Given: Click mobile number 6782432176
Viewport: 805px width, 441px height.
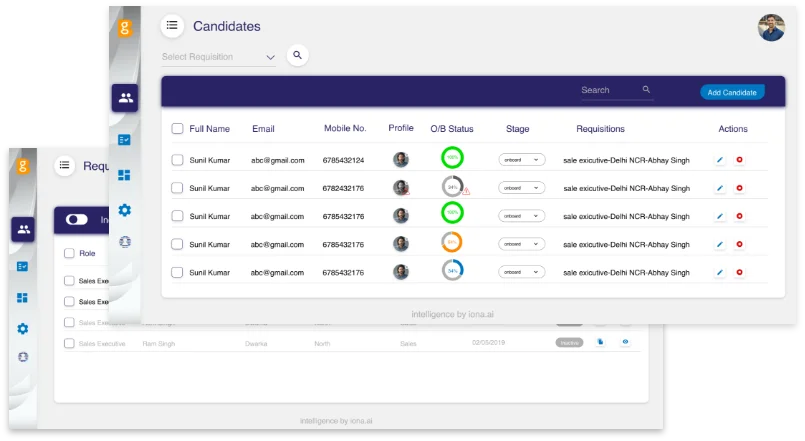Looking at the screenshot, I should pos(343,188).
